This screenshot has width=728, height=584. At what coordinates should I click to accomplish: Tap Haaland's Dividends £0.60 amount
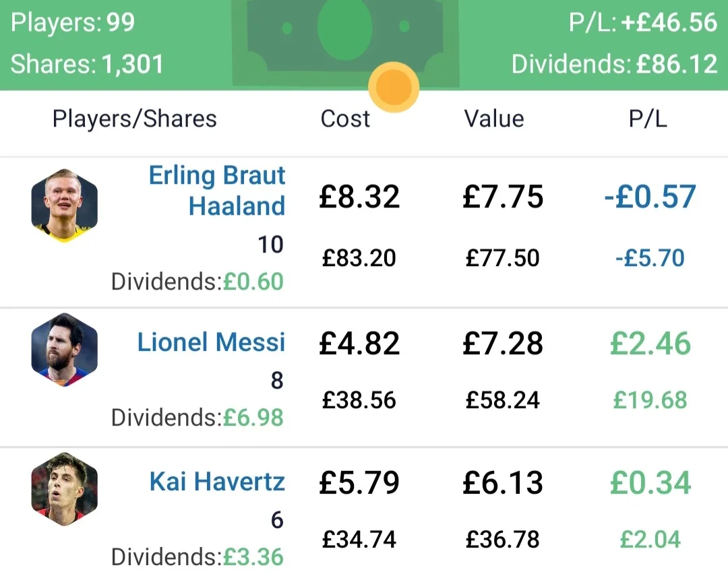point(253,282)
